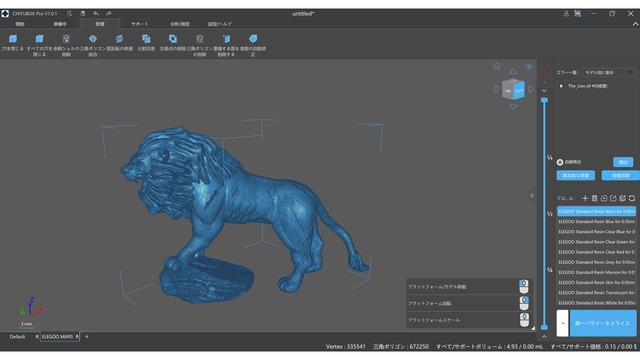Screen dimensions: 640x360
Task: Delete the profile with trash icon
Action: pyautogui.click(x=594, y=198)
